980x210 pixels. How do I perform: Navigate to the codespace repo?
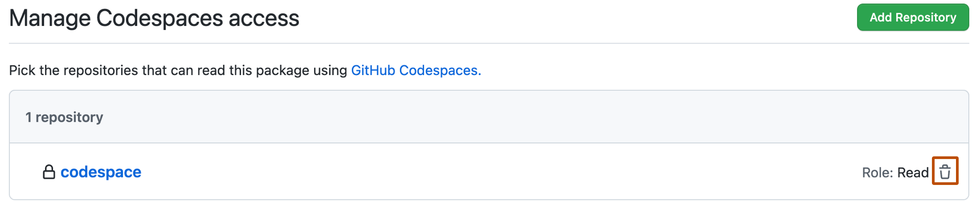[x=100, y=172]
